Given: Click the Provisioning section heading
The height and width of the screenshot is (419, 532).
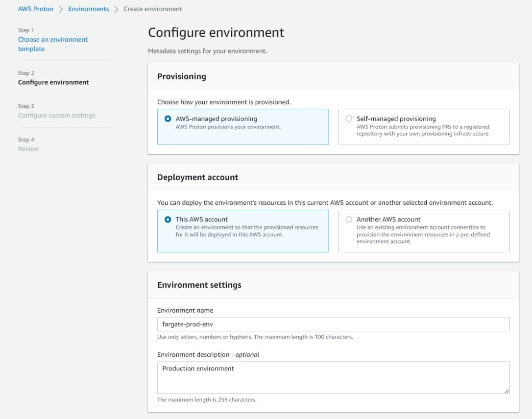Looking at the screenshot, I should (182, 76).
